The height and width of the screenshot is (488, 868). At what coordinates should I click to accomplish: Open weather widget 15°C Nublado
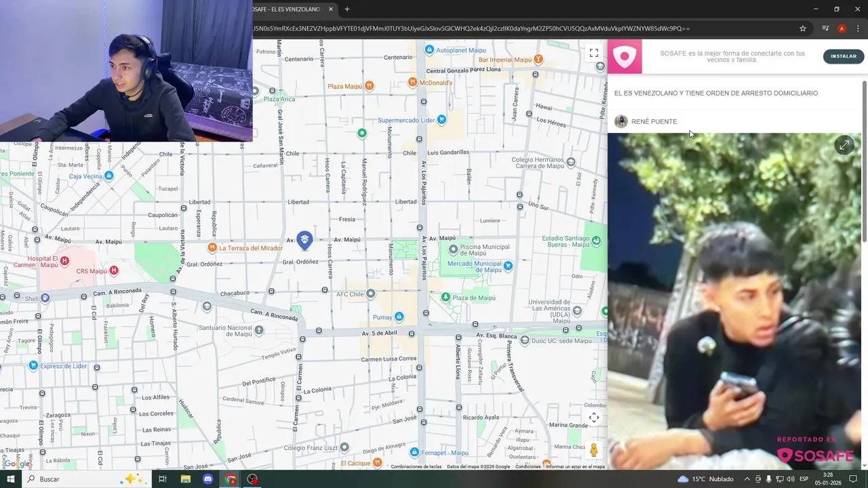(705, 479)
